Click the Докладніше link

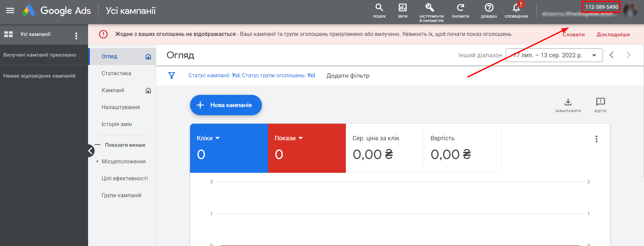(613, 35)
